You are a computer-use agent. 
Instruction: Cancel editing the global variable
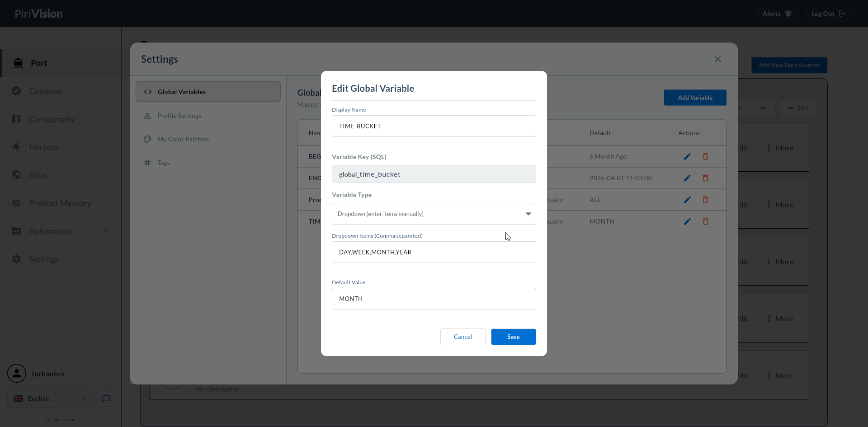click(463, 337)
